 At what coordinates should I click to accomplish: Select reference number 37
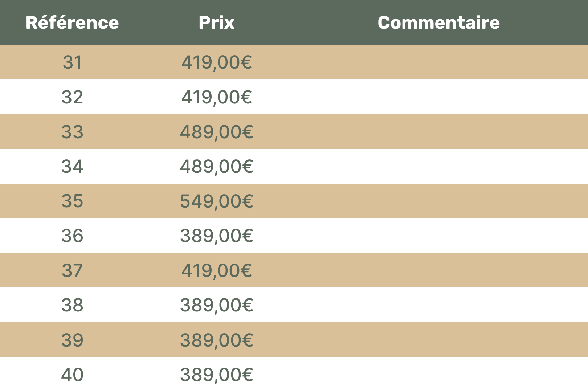72,270
